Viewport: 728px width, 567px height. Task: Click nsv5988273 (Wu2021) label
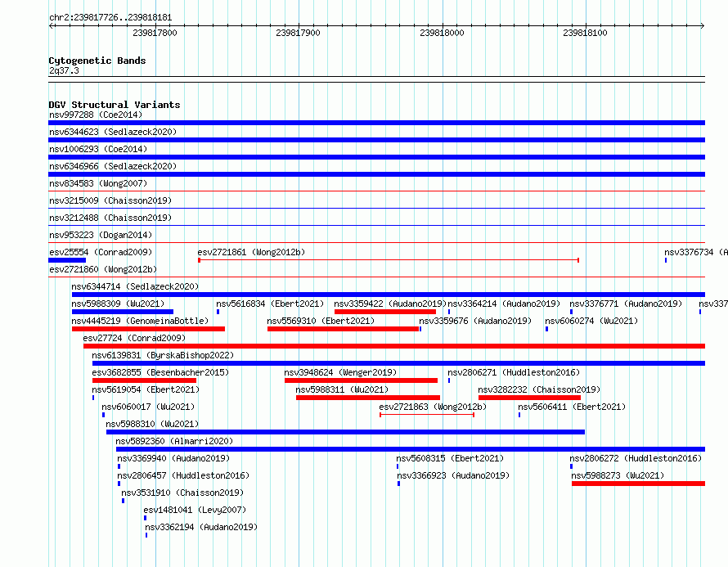[618, 475]
